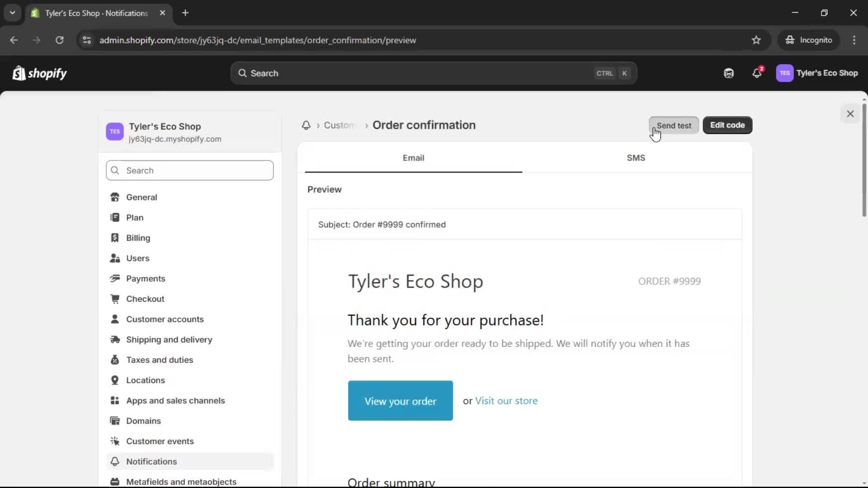Viewport: 868px width, 488px height.
Task: Open Billing settings from the sidebar
Action: point(138,238)
